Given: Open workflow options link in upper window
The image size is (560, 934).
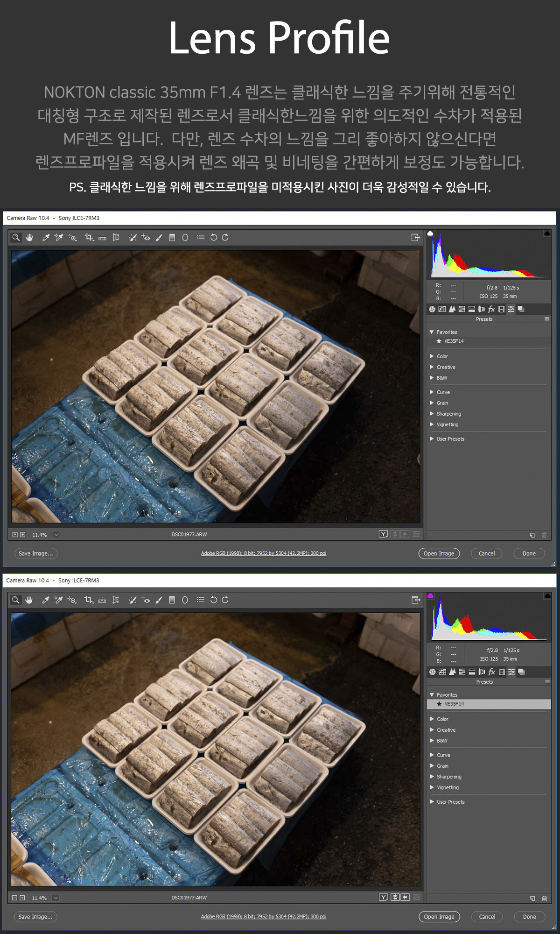Looking at the screenshot, I should [264, 553].
